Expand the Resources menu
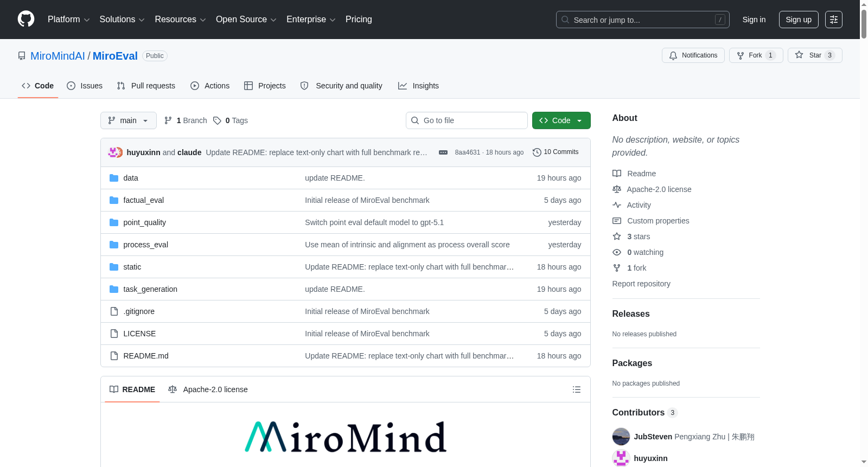 click(x=180, y=20)
